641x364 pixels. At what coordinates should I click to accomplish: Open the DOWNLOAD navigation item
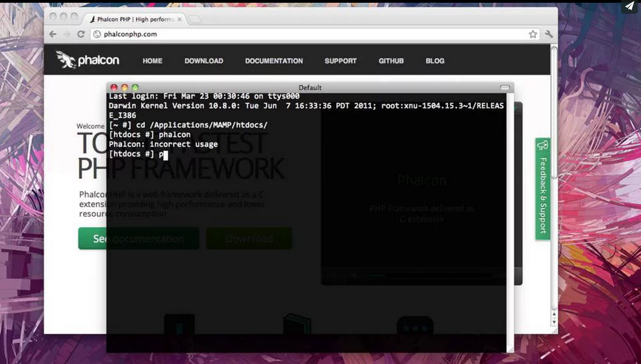click(x=204, y=61)
